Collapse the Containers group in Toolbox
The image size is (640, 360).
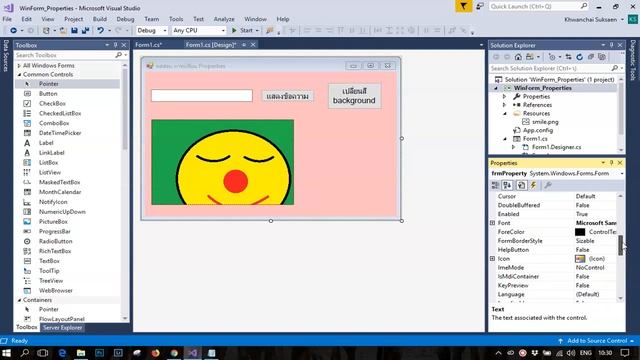click(19, 300)
